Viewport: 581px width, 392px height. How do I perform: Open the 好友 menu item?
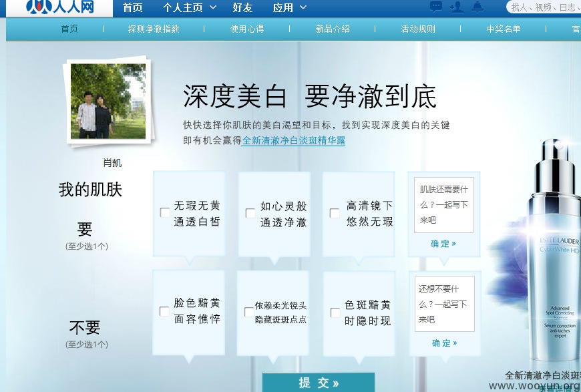point(242,7)
